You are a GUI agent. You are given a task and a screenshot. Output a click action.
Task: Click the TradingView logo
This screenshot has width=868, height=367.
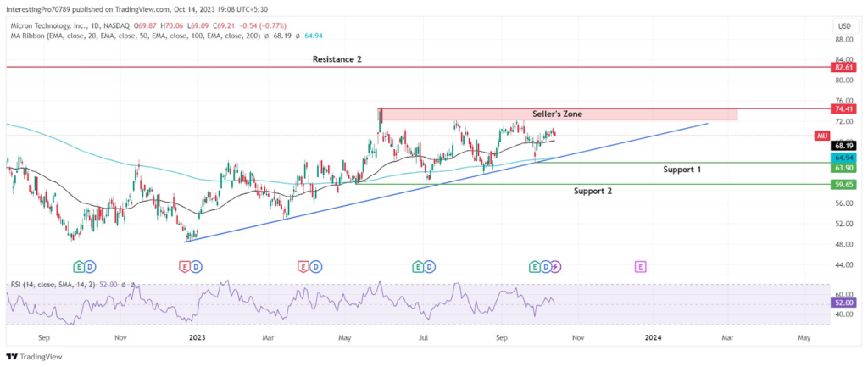coord(34,357)
